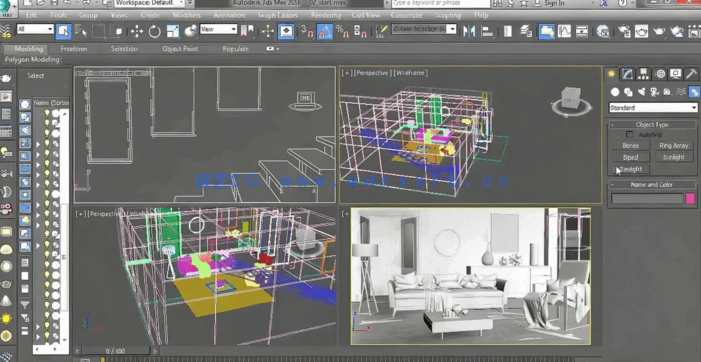Open the Customize menu

tap(406, 15)
